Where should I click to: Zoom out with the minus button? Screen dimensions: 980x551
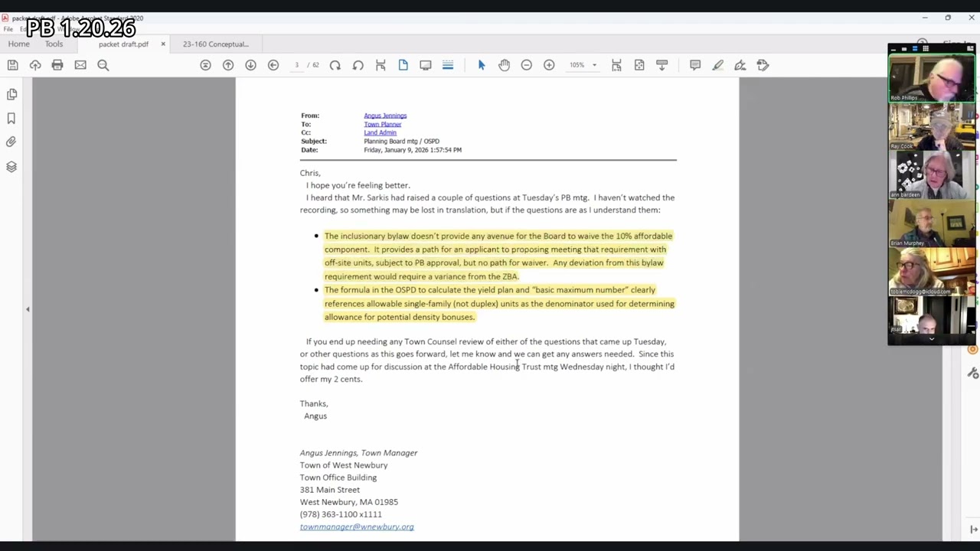click(527, 65)
